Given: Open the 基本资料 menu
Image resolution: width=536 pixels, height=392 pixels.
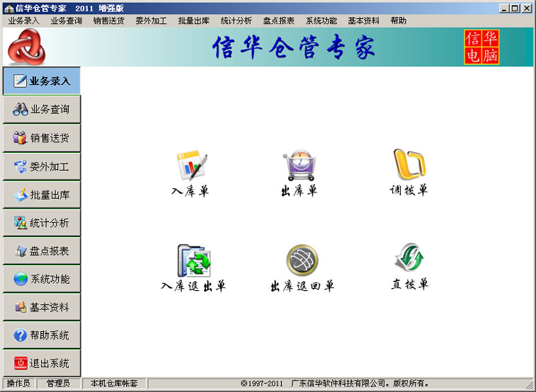Looking at the screenshot, I should click(364, 21).
